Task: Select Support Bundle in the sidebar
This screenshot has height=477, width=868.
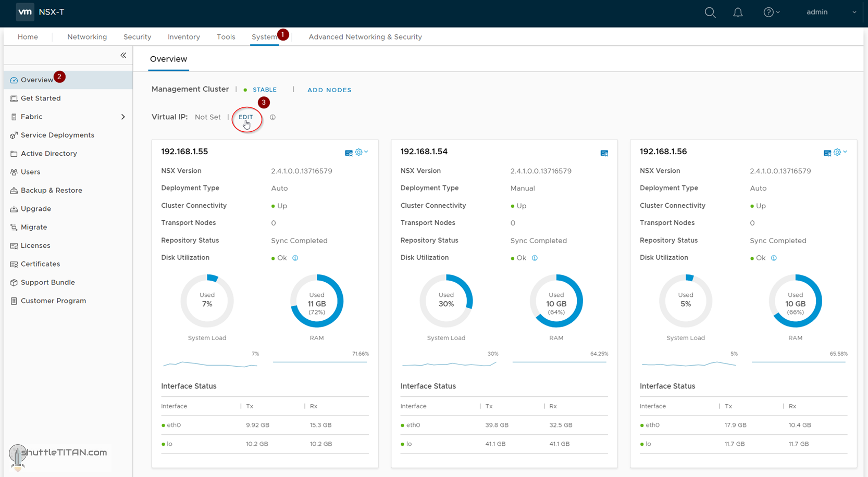Action: (x=48, y=282)
